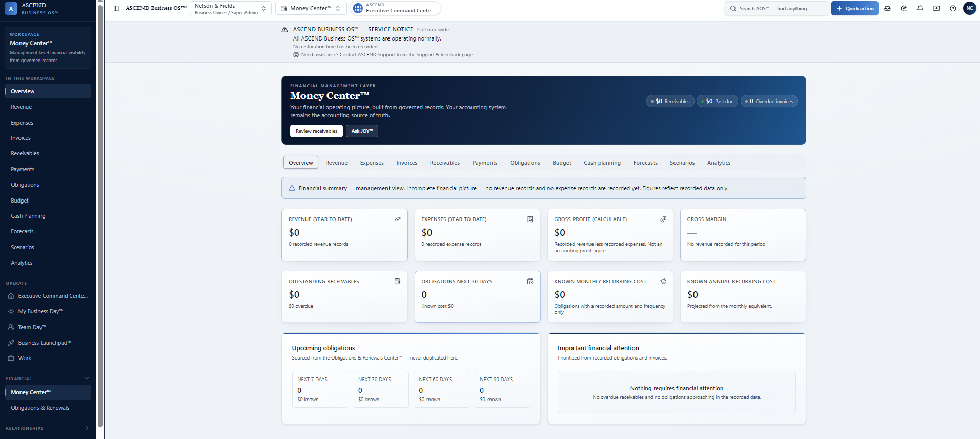Switch to the Expenses tab
This screenshot has width=980, height=439.
click(372, 163)
